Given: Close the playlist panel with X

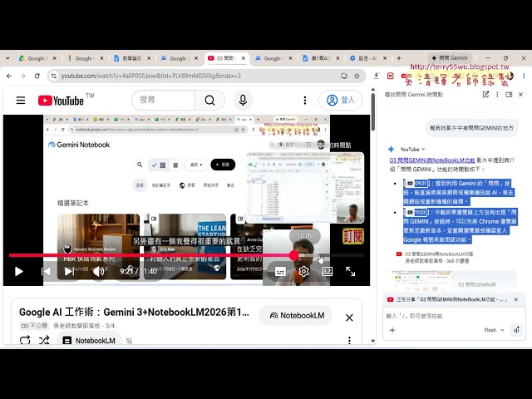Looking at the screenshot, I should 349,318.
